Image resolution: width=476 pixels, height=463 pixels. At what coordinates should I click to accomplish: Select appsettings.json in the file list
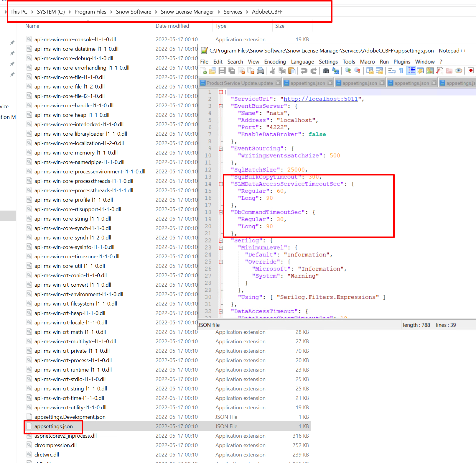point(53,426)
